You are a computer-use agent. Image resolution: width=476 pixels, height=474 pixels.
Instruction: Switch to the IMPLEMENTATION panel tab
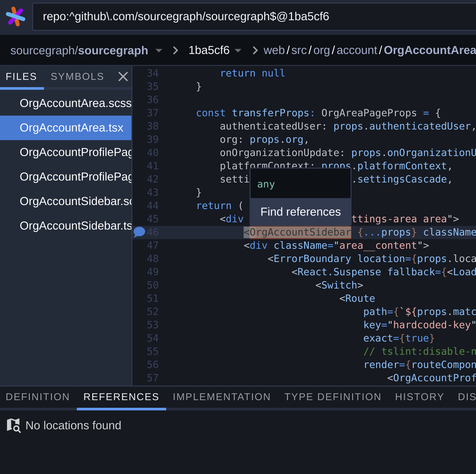[x=222, y=397]
